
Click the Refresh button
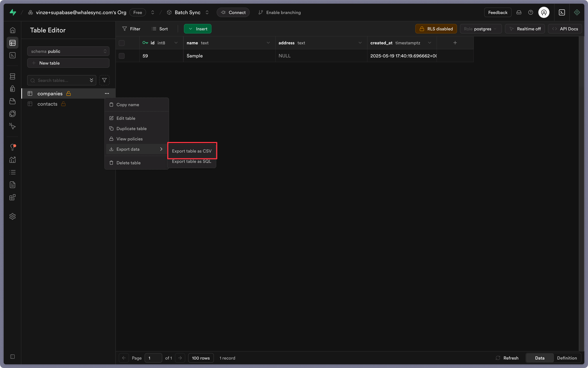[507, 358]
